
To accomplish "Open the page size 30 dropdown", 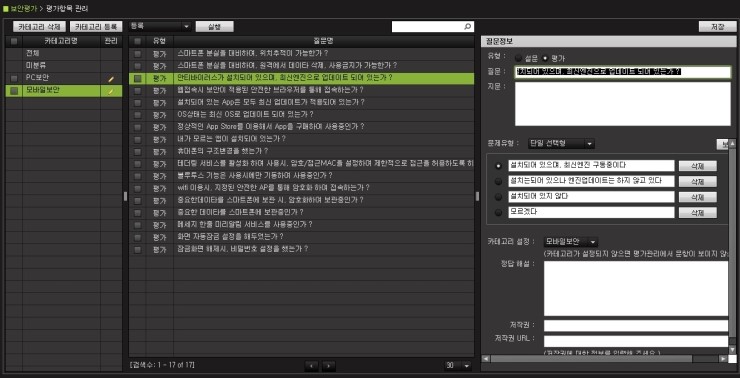I will (458, 365).
